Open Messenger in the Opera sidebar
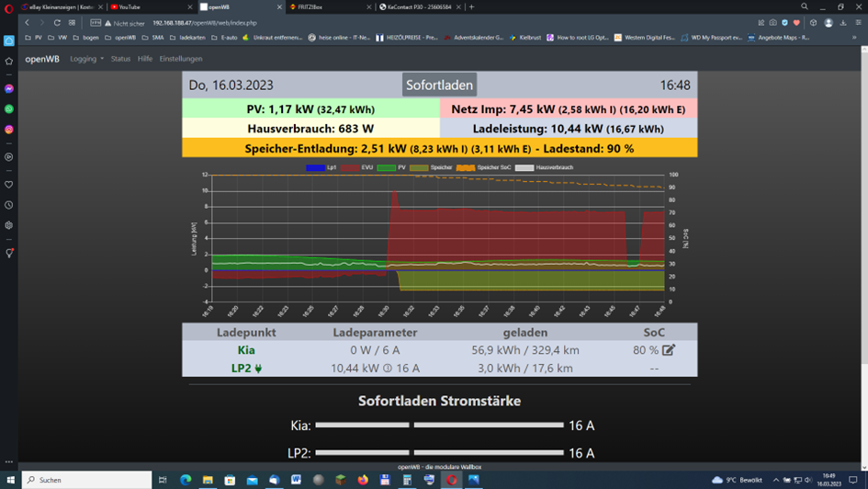This screenshot has width=868, height=489. (x=9, y=89)
